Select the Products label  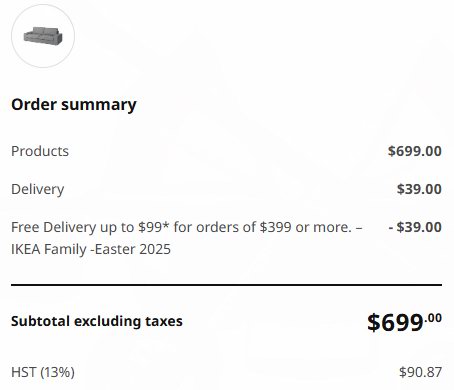pos(40,151)
